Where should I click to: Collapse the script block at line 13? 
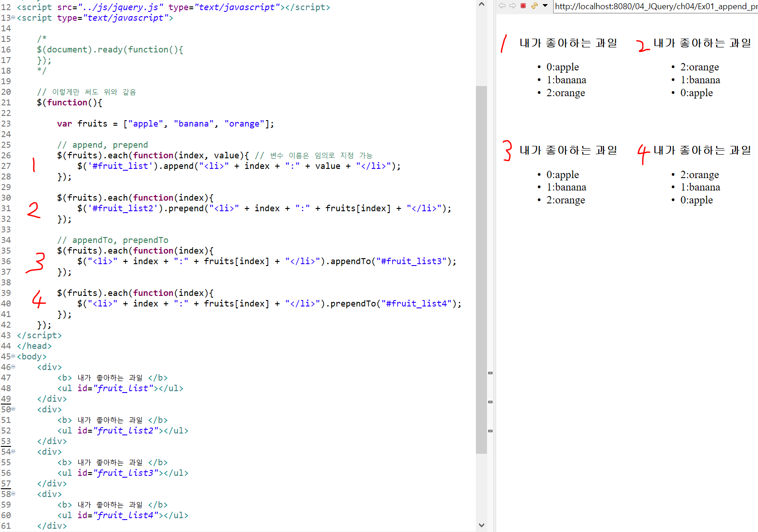[13, 17]
